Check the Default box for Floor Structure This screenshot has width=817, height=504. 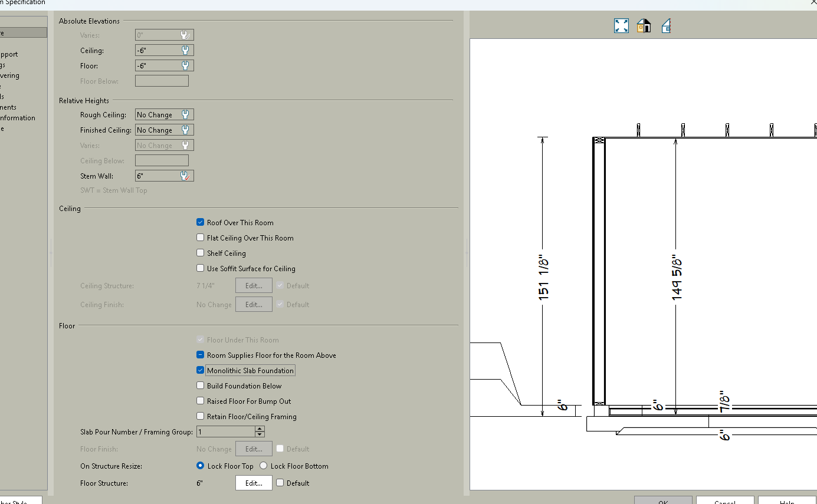[280, 483]
